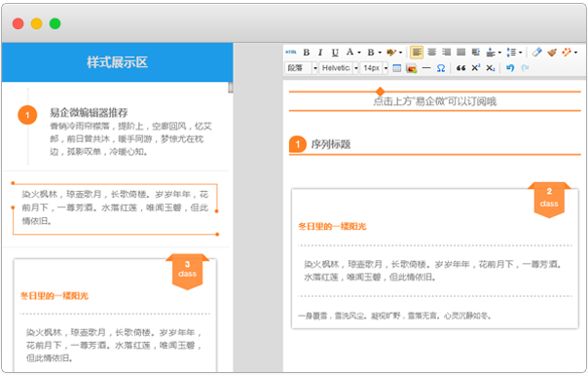The image size is (588, 375).
Task: Toggle superscript
Action: coord(475,68)
